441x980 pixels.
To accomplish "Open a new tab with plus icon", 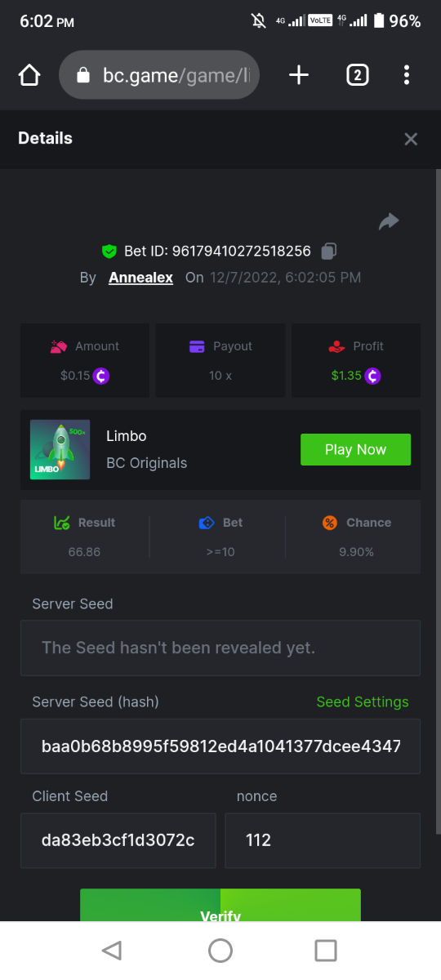I will (x=299, y=75).
